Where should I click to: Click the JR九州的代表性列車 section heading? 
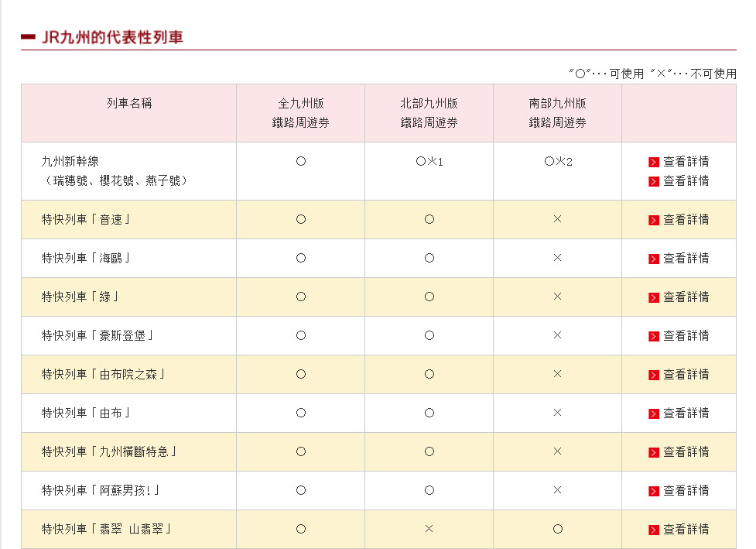coord(112,37)
